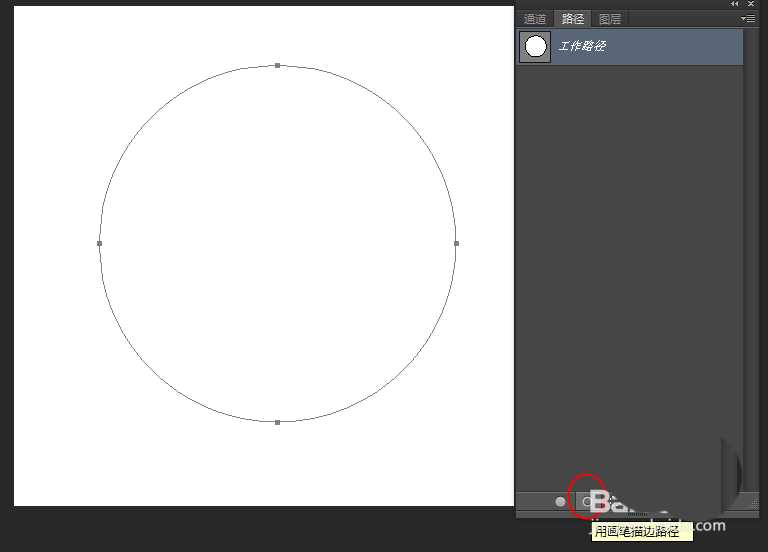The image size is (768, 552).
Task: Click the fill path with foreground color icon
Action: 560,501
